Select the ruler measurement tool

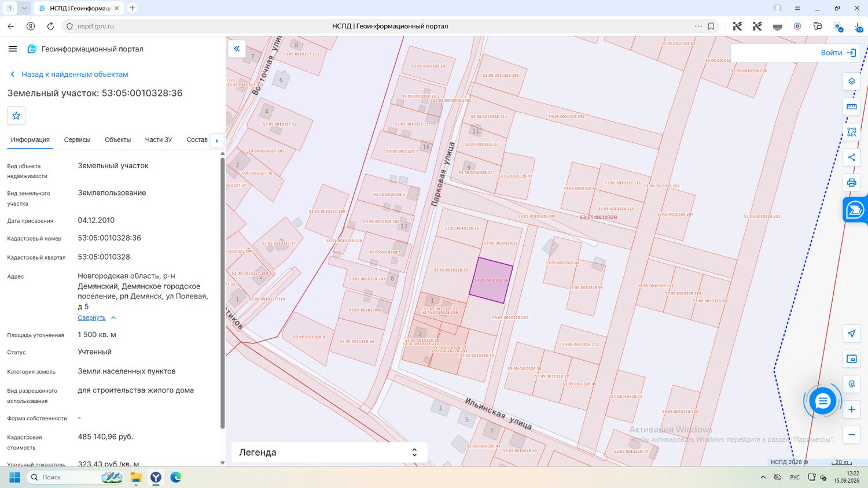click(x=851, y=106)
